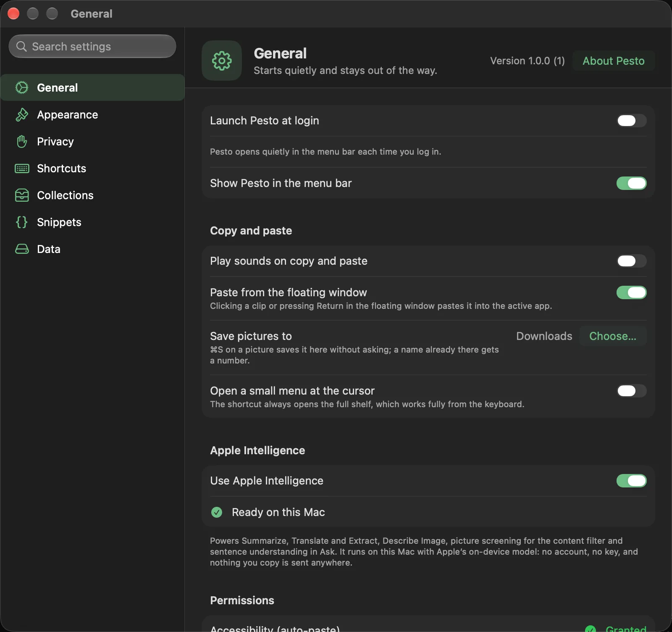Click the Data drive icon
This screenshot has height=632, width=672.
(x=22, y=249)
